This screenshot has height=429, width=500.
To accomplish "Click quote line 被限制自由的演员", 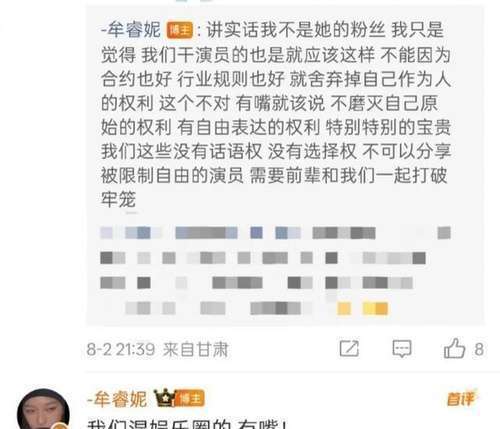I will [172, 175].
